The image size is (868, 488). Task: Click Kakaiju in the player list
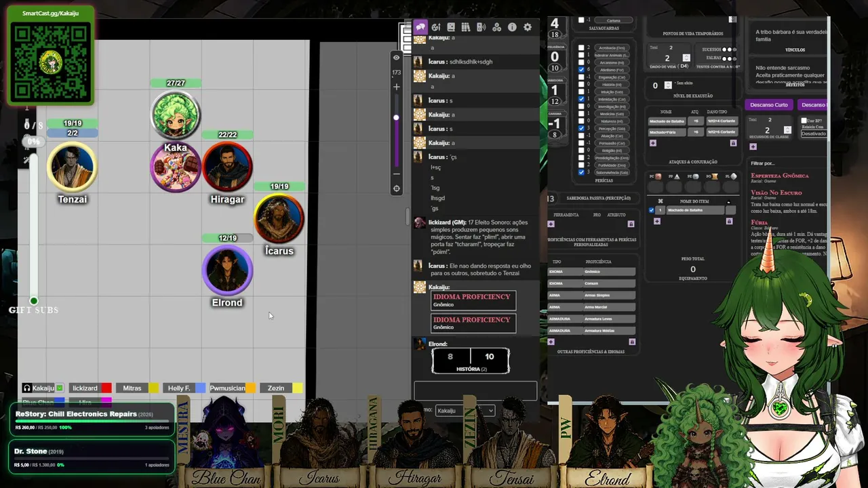pos(43,388)
